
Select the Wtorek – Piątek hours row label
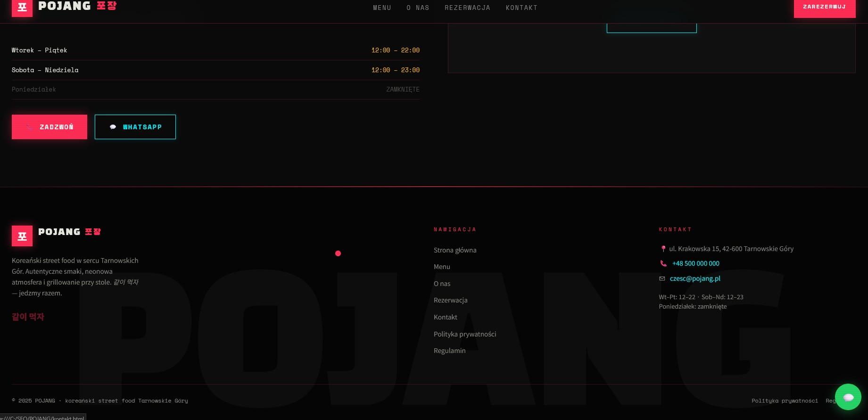pos(39,50)
